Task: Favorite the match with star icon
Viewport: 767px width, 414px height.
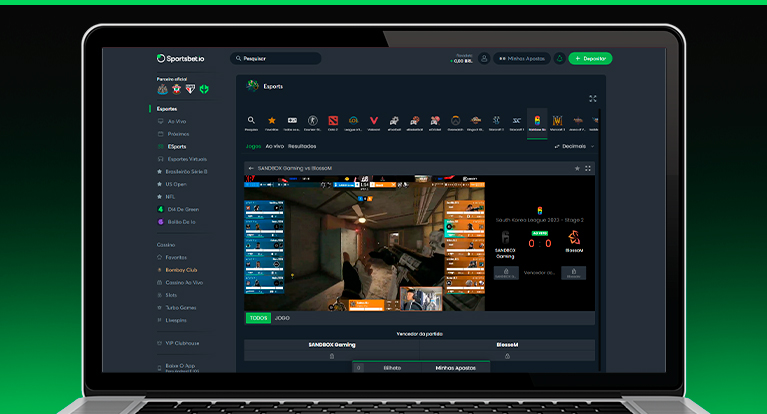Action: coord(577,168)
